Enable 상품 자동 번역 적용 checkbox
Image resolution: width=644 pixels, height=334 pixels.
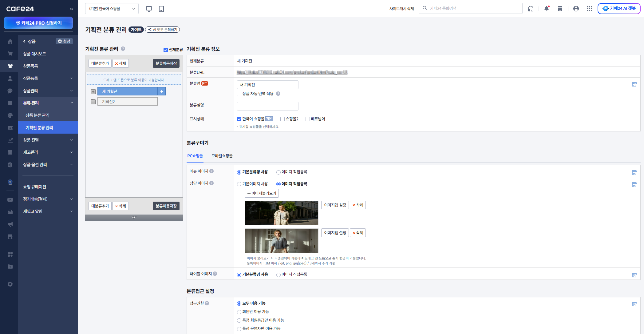click(x=239, y=94)
